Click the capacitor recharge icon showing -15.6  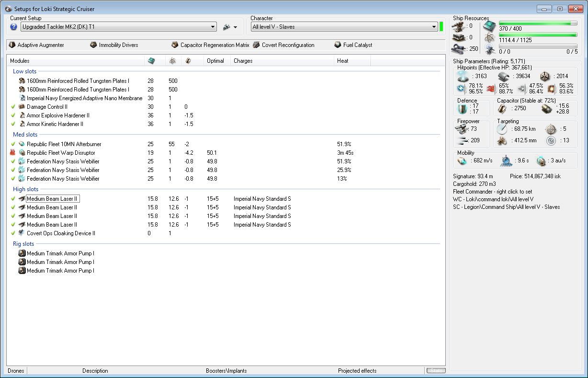tap(547, 109)
